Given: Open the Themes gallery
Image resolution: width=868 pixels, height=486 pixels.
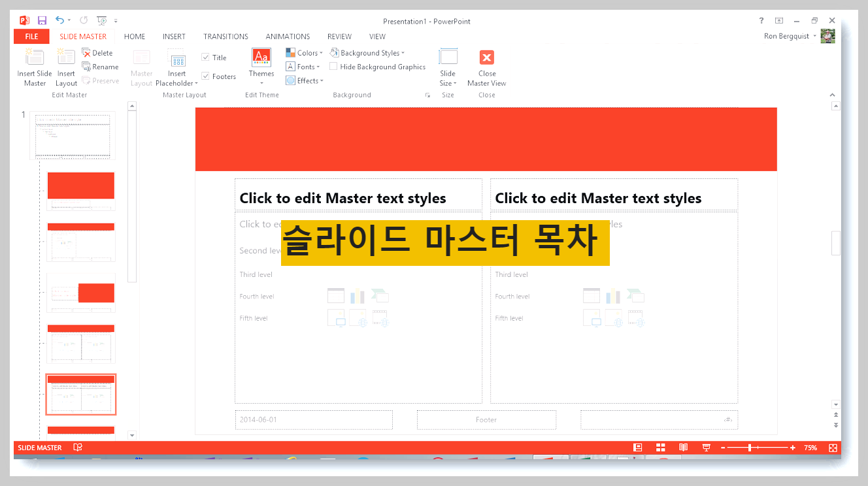Looking at the screenshot, I should click(x=261, y=67).
